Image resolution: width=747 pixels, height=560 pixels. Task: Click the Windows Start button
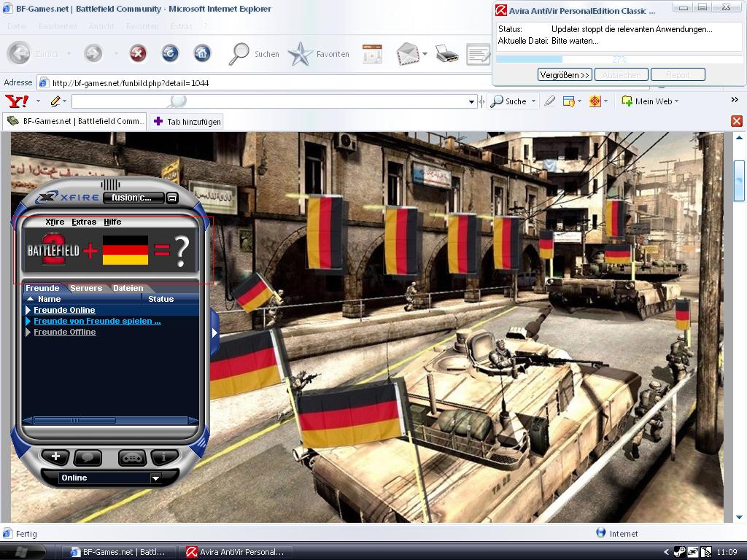tap(23, 551)
